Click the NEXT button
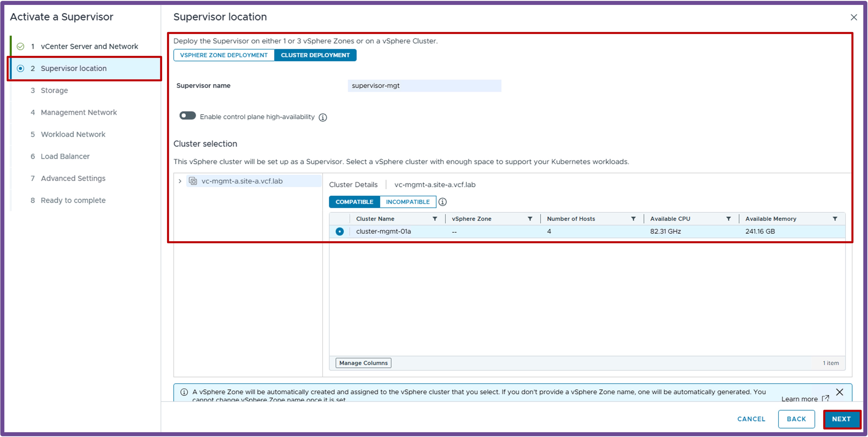Screen dimensions: 868x437 [841, 419]
